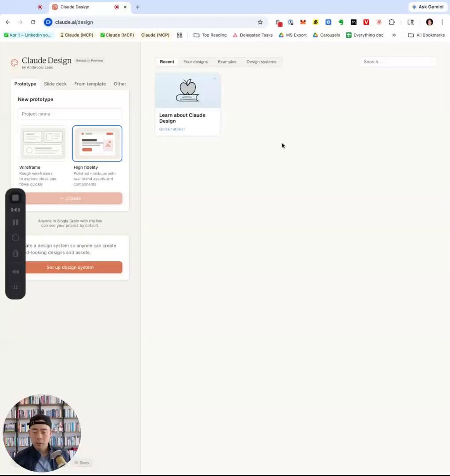Viewport: 450px width, 476px height.
Task: Restart the recording with the circular arrow
Action: pos(15,238)
